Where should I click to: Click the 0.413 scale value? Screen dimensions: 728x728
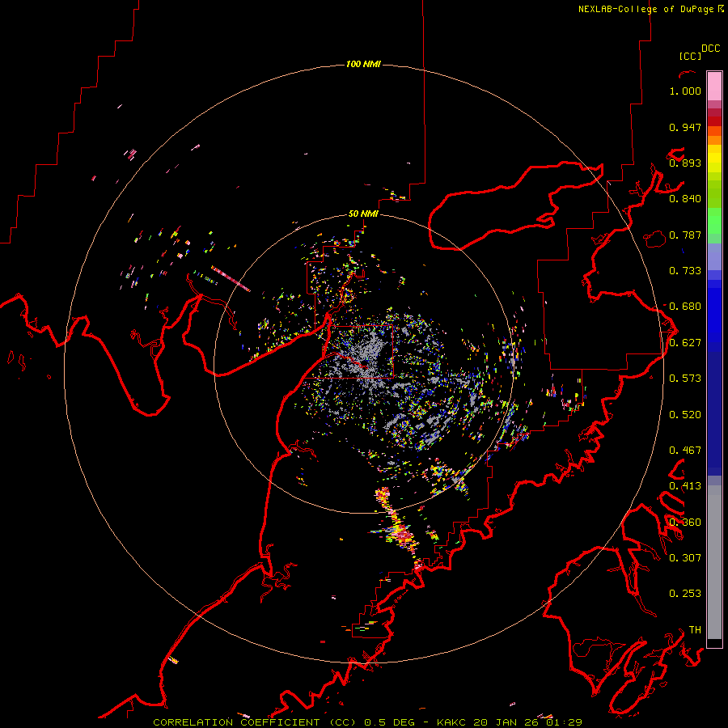coord(685,486)
